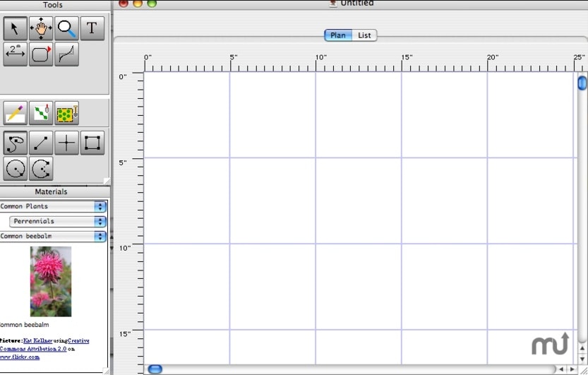Click the horizontal scrollbar right arrow
This screenshot has height=375, width=588.
click(572, 369)
